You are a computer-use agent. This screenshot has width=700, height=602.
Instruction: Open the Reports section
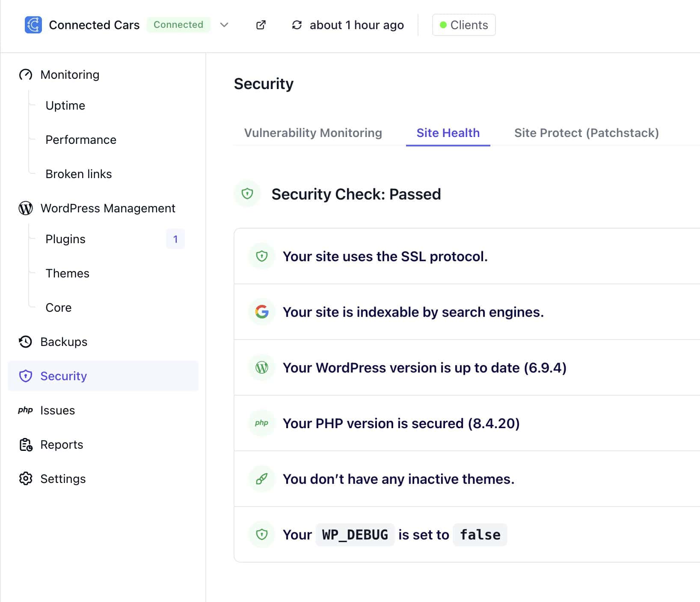click(62, 444)
